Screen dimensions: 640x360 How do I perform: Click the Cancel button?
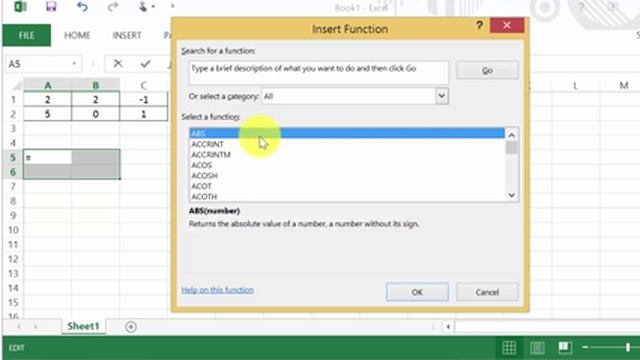tap(487, 292)
